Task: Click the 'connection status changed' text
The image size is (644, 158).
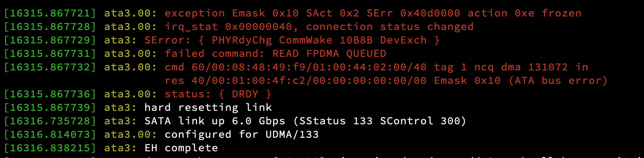Action: 390,27
